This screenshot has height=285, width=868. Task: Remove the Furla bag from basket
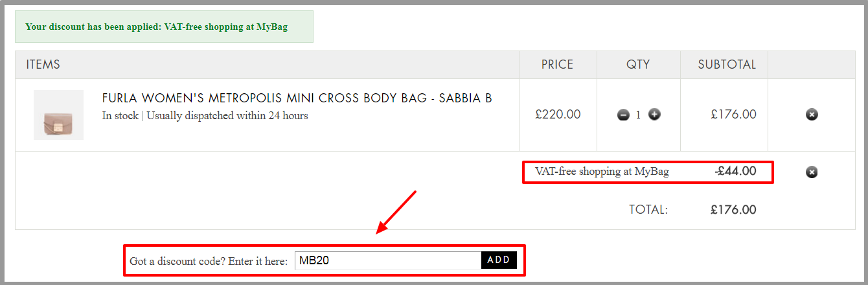click(x=812, y=115)
